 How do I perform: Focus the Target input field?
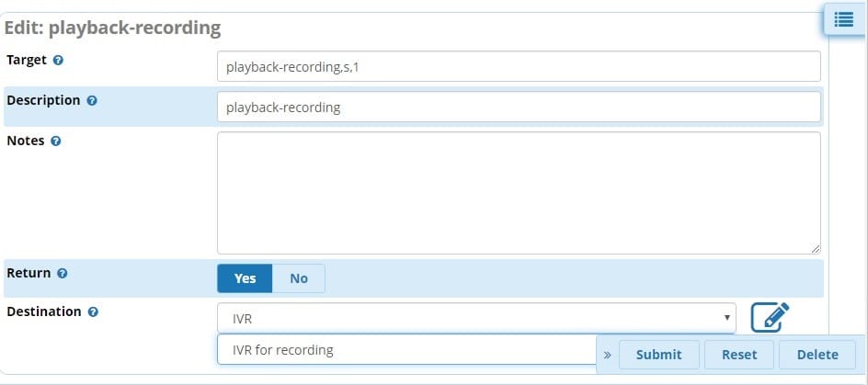[x=519, y=66]
